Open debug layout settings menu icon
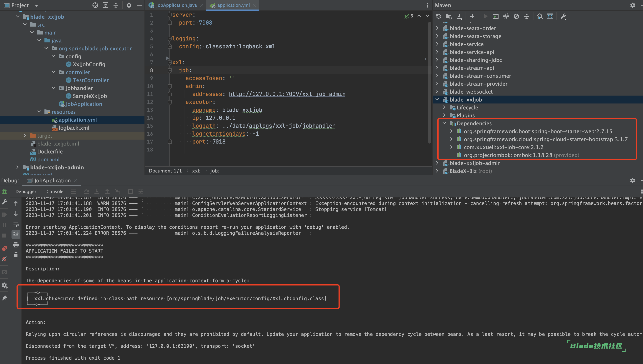The width and height of the screenshot is (643, 364). (5, 285)
